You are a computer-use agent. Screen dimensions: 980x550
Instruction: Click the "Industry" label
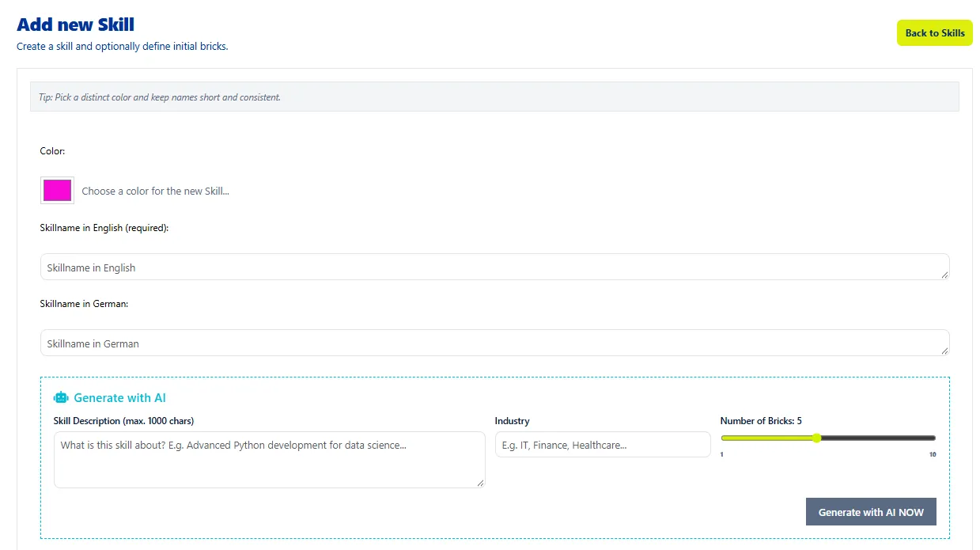coord(513,421)
